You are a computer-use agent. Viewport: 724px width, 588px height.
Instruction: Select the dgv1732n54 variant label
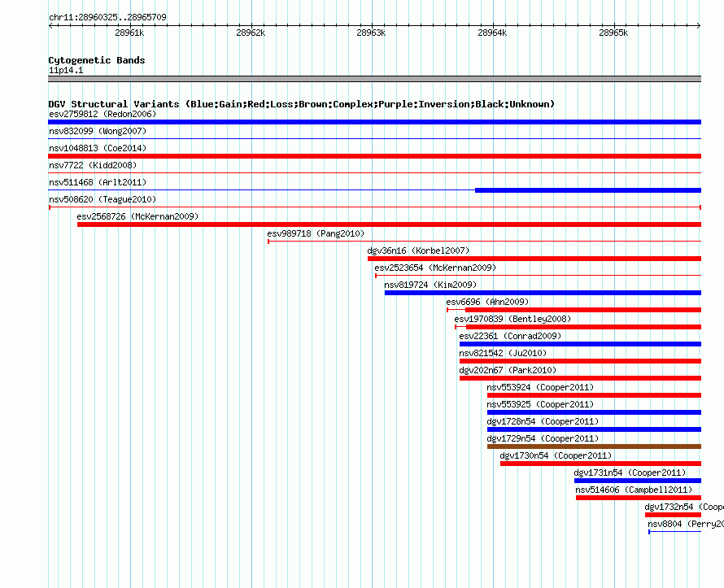[684, 507]
